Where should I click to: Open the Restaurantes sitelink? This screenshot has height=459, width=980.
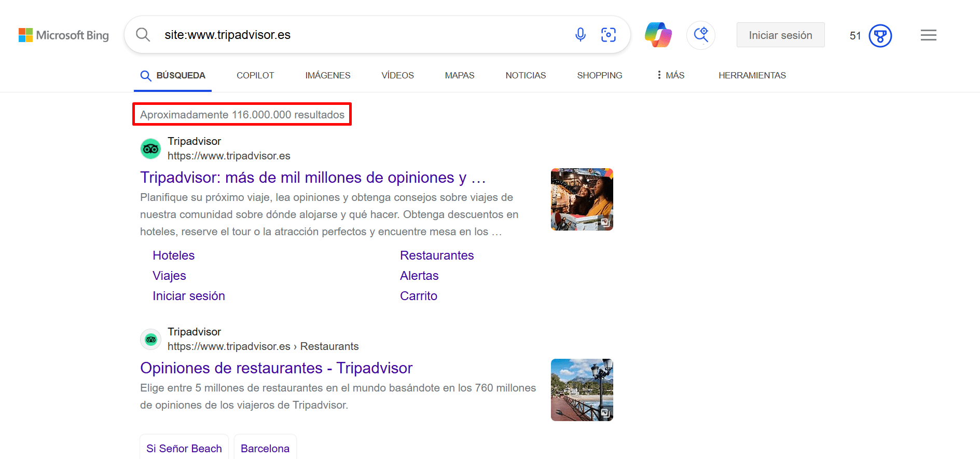click(437, 255)
